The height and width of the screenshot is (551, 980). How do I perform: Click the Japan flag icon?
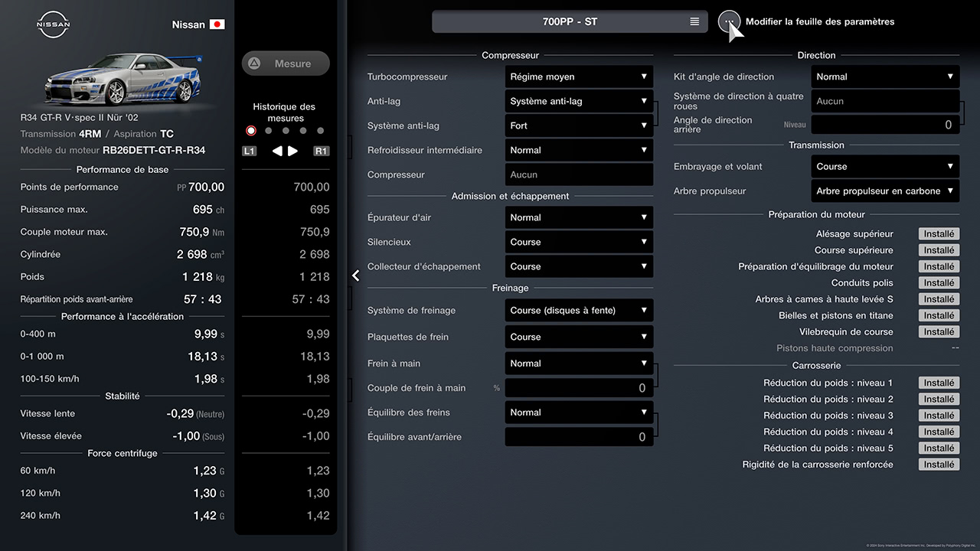pos(217,24)
